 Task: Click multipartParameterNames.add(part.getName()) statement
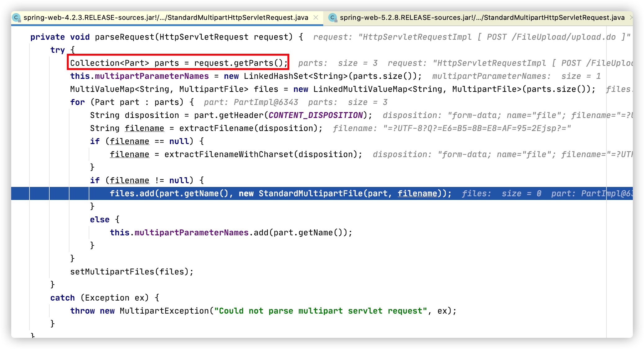tap(231, 233)
